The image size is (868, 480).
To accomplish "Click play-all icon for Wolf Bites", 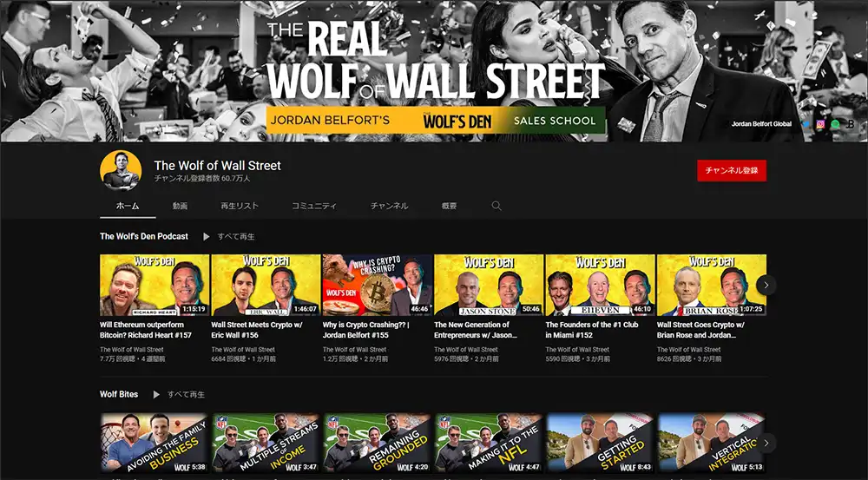I will coord(156,395).
